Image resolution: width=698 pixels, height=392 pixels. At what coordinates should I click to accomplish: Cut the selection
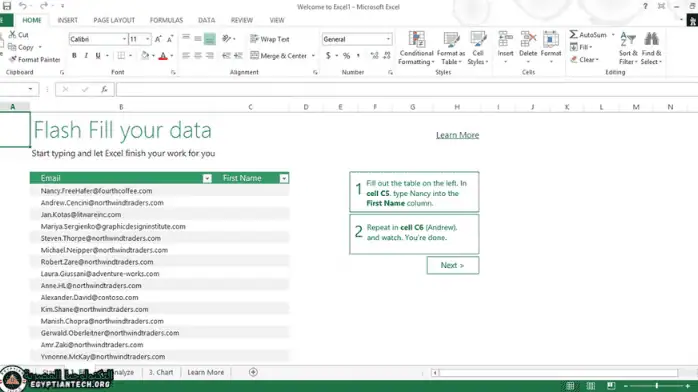(x=19, y=35)
